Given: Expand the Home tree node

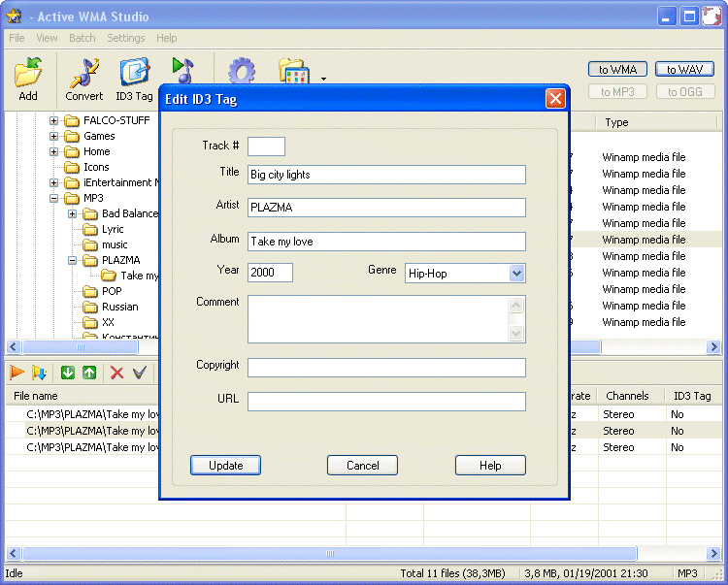Looking at the screenshot, I should [53, 151].
